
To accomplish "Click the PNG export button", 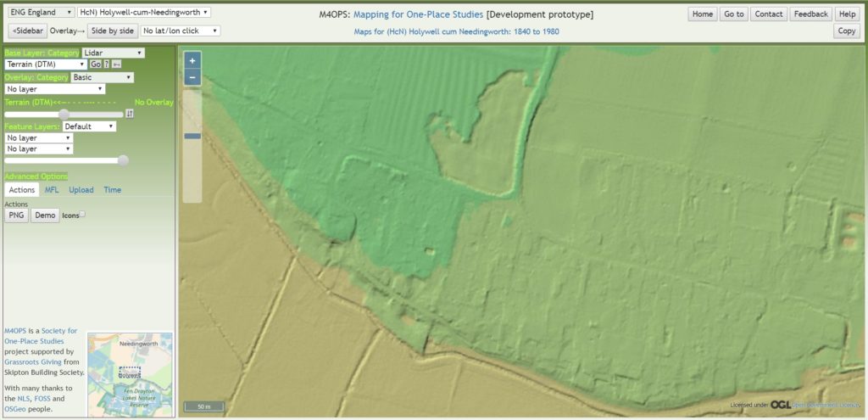I will pyautogui.click(x=17, y=216).
